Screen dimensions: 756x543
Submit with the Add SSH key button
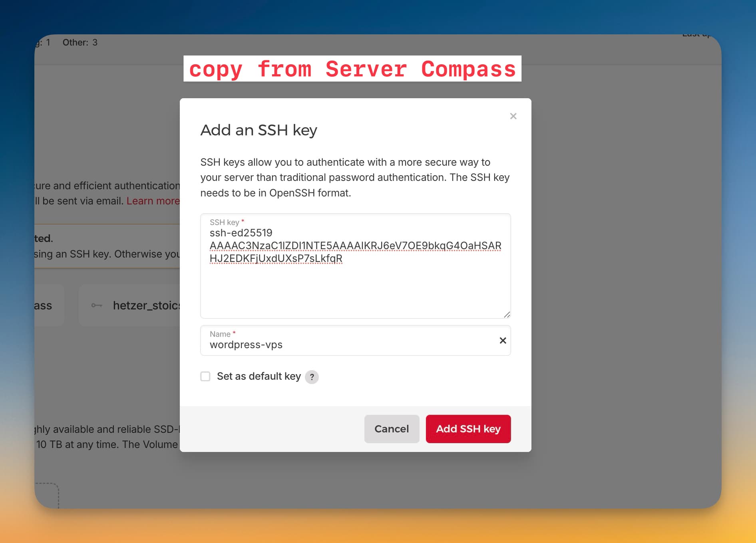click(468, 428)
